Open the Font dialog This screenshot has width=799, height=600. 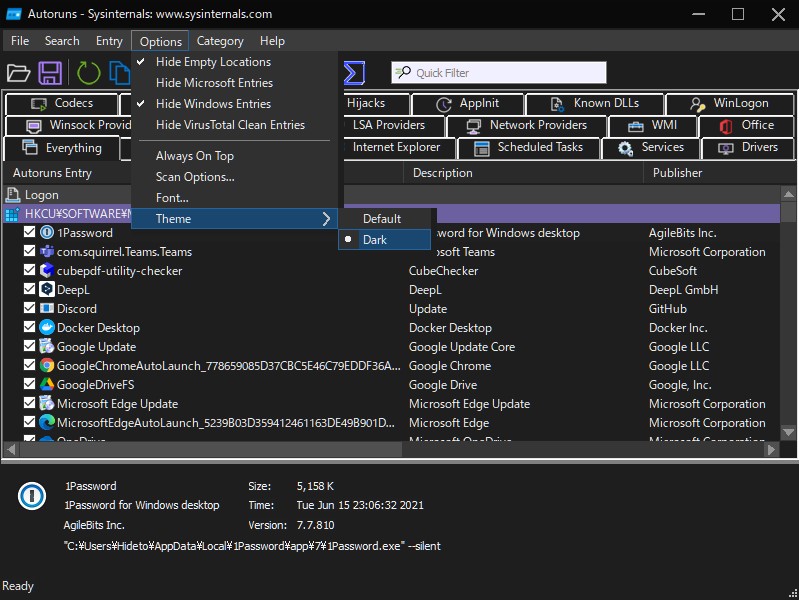[x=234, y=198]
